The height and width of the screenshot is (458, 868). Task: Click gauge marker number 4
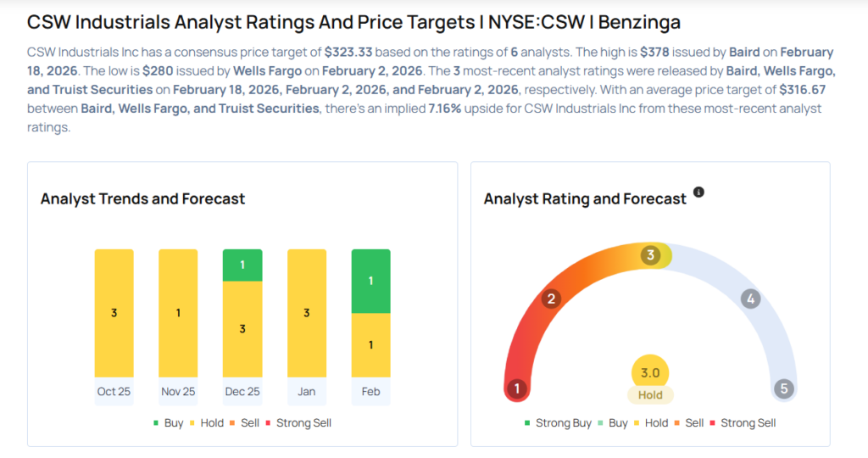[x=750, y=299]
